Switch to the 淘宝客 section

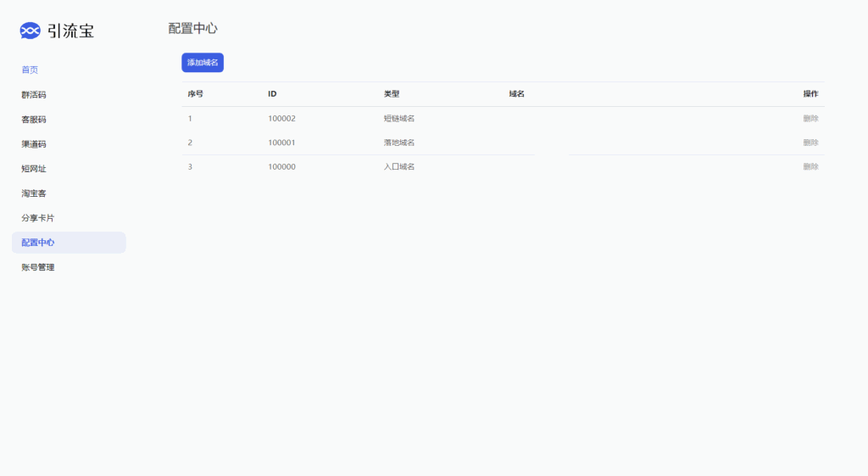point(34,193)
